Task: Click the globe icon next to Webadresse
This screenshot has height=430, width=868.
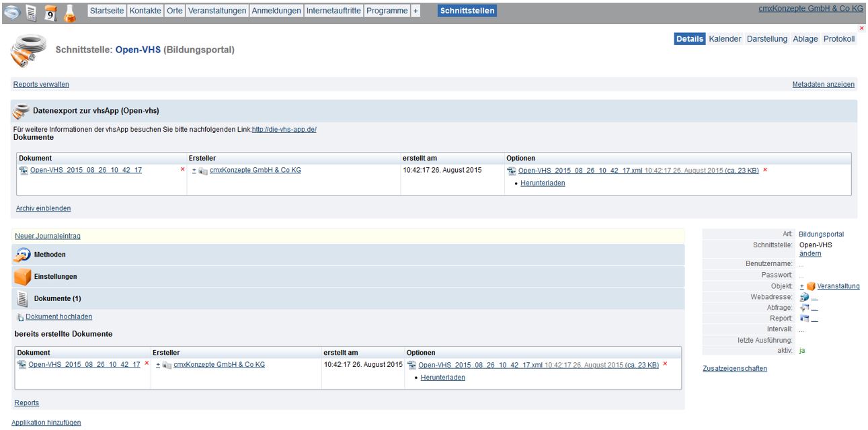Action: click(804, 296)
